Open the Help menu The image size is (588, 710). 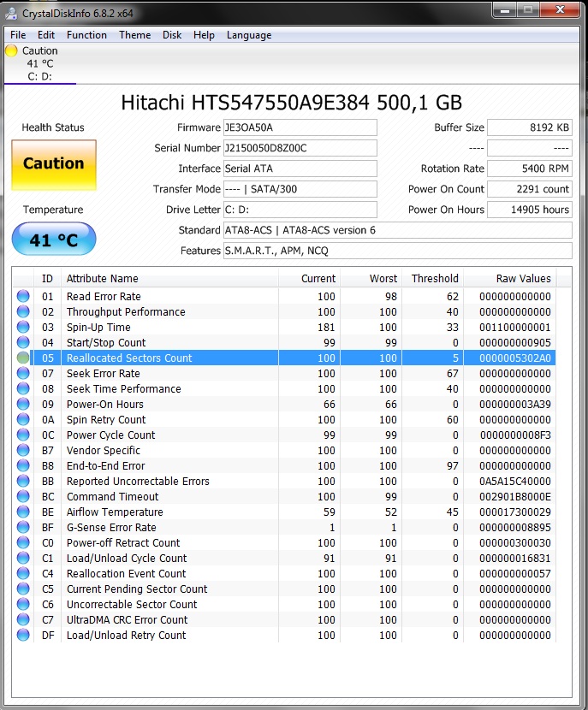[204, 35]
